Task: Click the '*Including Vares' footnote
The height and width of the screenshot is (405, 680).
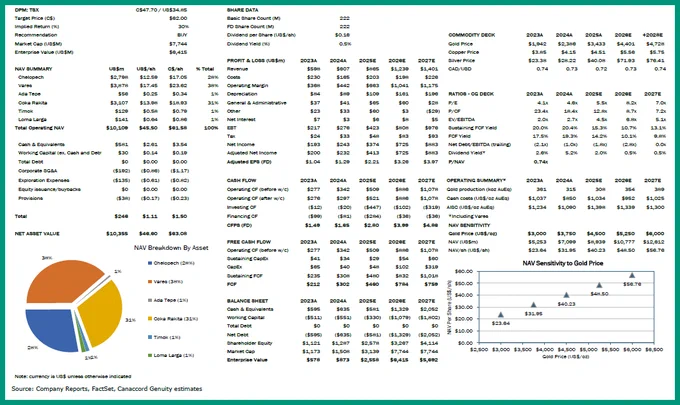Action: pyautogui.click(x=468, y=216)
